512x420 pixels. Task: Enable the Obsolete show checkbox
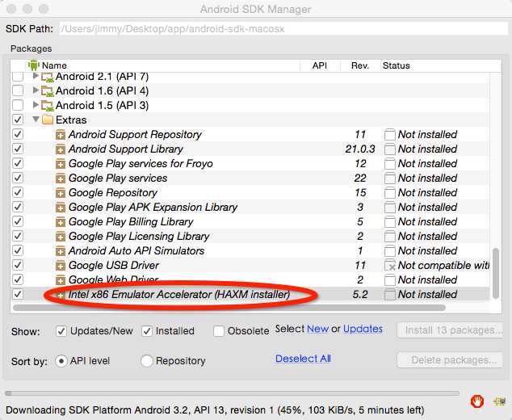(x=219, y=331)
